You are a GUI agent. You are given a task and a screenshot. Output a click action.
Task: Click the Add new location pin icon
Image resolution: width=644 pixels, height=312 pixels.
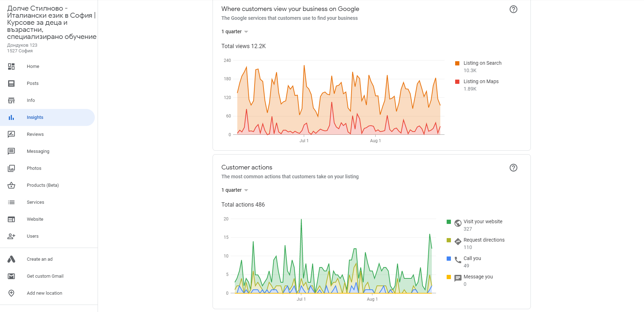coord(11,293)
